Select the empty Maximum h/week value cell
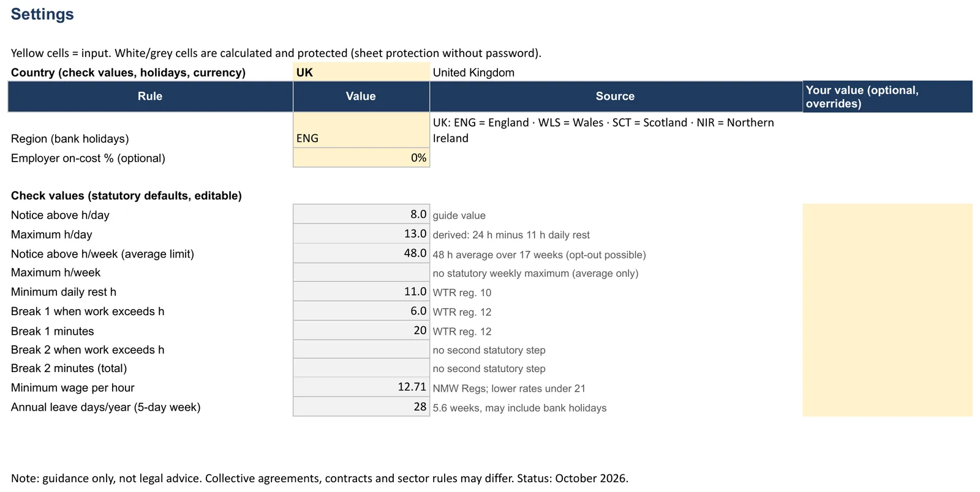This screenshot has height=492, width=980. [x=361, y=272]
